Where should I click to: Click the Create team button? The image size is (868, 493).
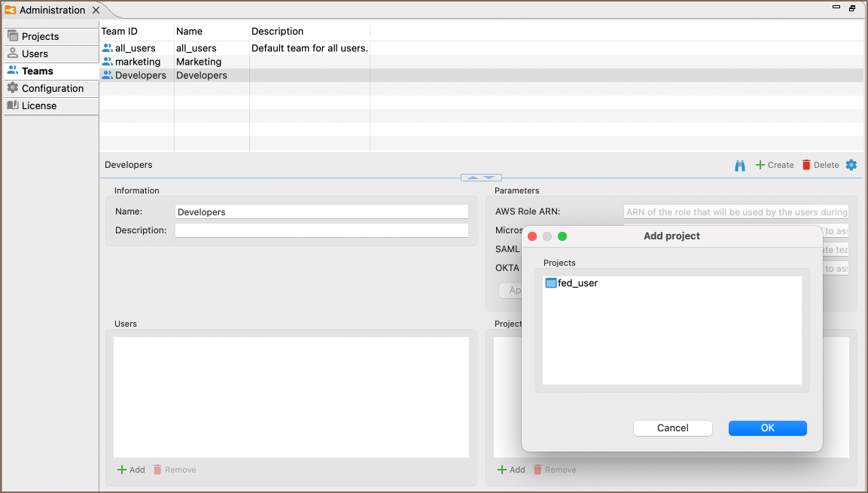pyautogui.click(x=775, y=165)
